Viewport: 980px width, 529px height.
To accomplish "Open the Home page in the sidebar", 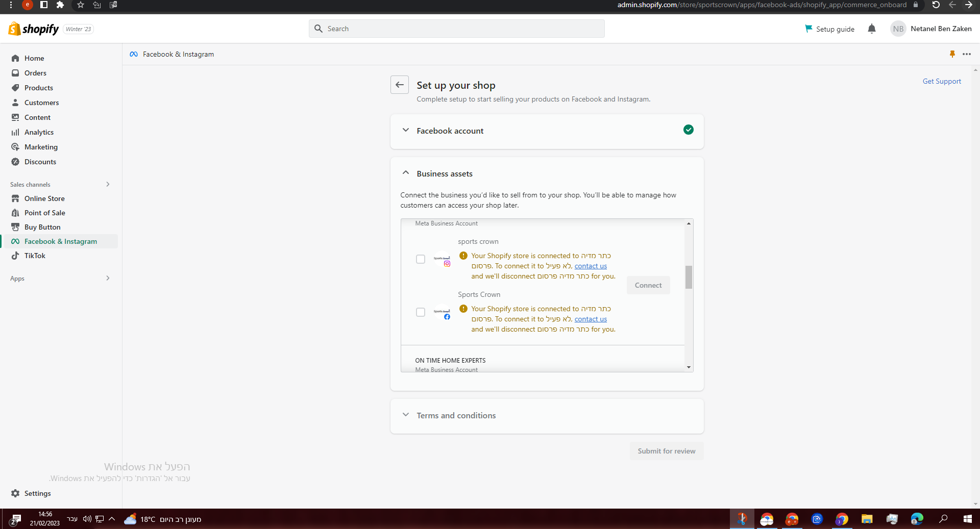I will click(x=34, y=58).
